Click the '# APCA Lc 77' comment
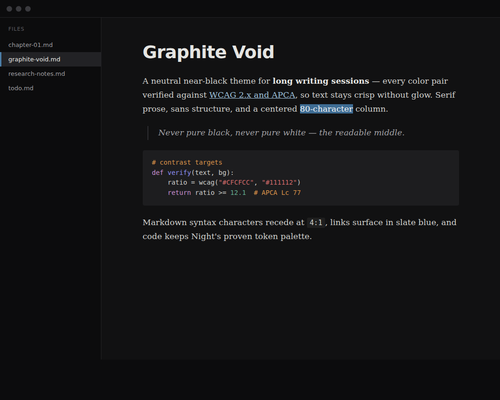This screenshot has width=500, height=400. point(277,193)
